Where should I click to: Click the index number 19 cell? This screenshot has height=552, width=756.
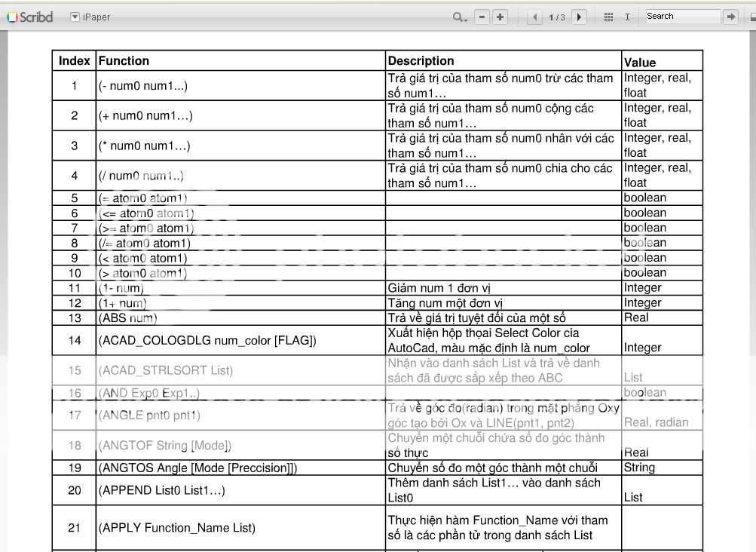click(x=75, y=468)
